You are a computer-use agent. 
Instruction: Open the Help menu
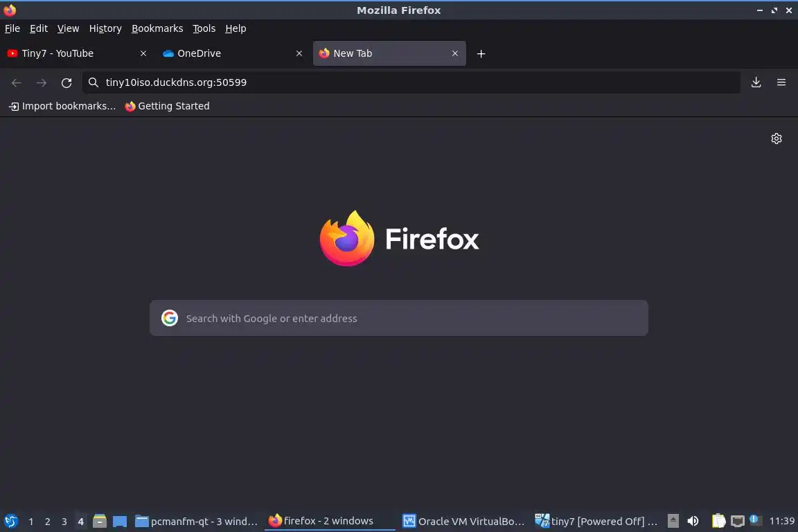click(236, 28)
